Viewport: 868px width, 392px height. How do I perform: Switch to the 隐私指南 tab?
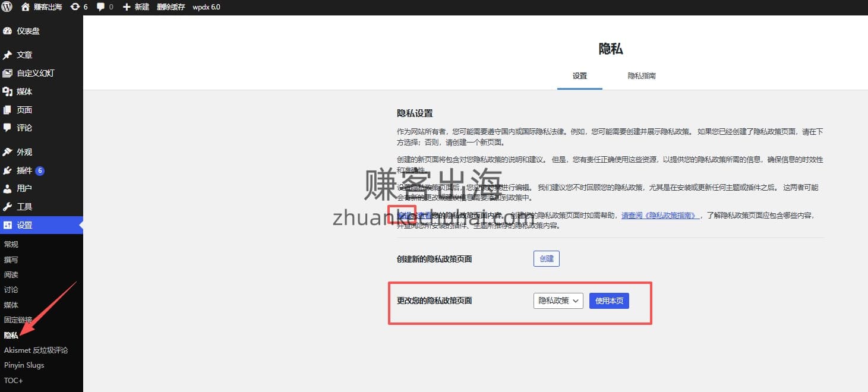pos(642,76)
